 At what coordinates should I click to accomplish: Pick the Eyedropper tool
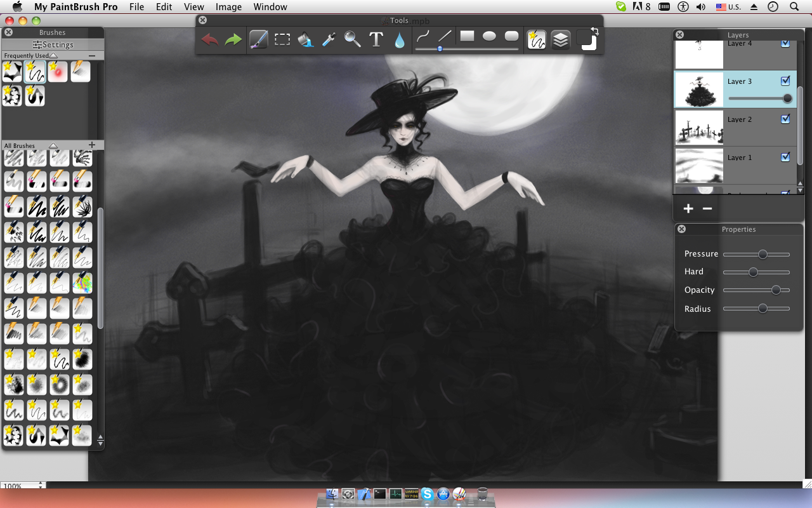click(x=329, y=40)
